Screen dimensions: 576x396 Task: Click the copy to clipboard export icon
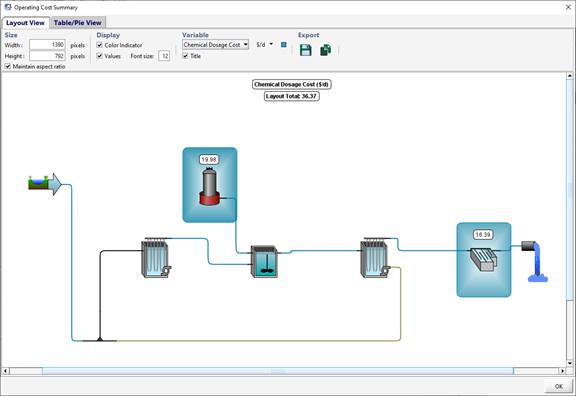[325, 50]
